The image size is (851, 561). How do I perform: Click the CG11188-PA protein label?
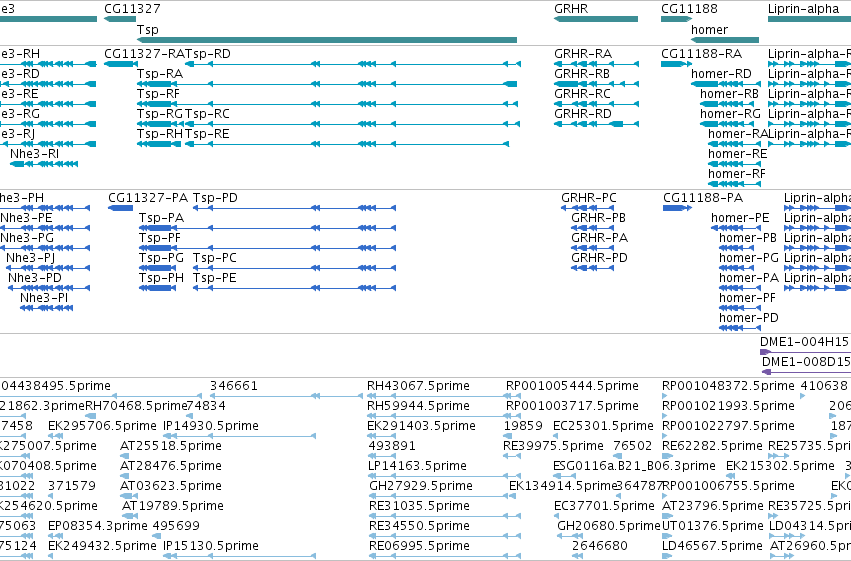[x=703, y=197]
